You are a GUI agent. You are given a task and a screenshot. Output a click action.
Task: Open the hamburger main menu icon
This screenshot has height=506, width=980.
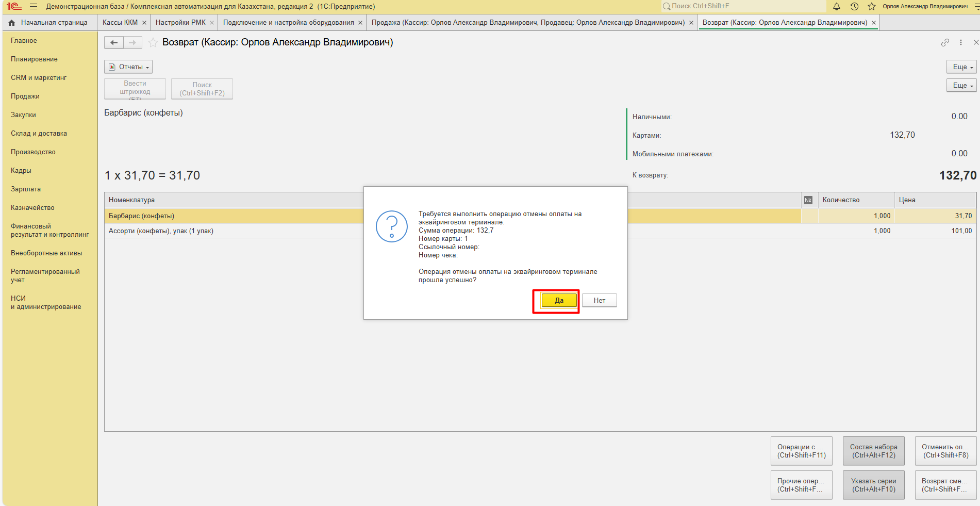pyautogui.click(x=34, y=7)
